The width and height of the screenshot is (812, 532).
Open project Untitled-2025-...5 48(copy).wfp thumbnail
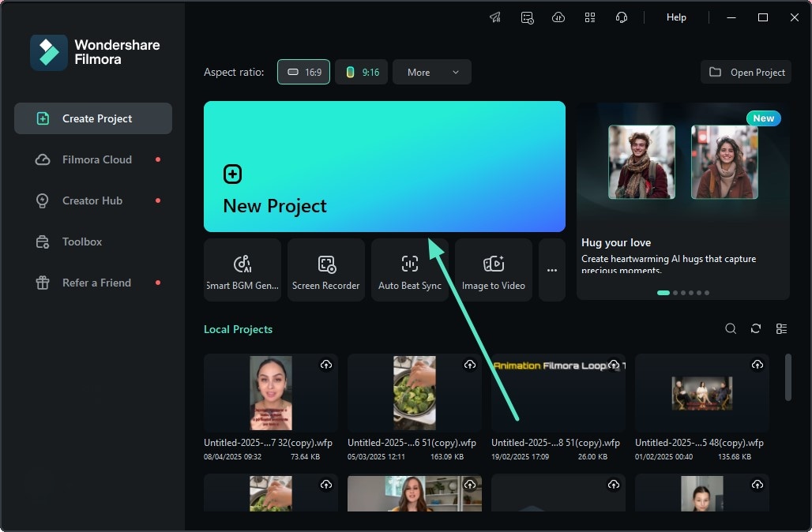(701, 393)
